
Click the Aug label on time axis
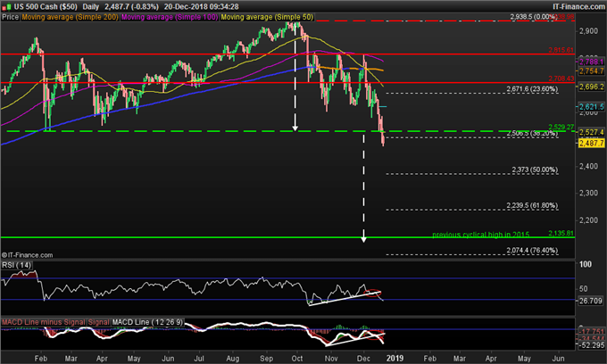(233, 358)
